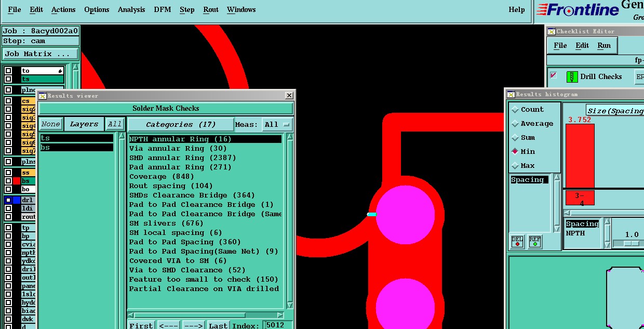Select the Average radio option
Image resolution: width=644 pixels, height=329 pixels.
[532, 124]
